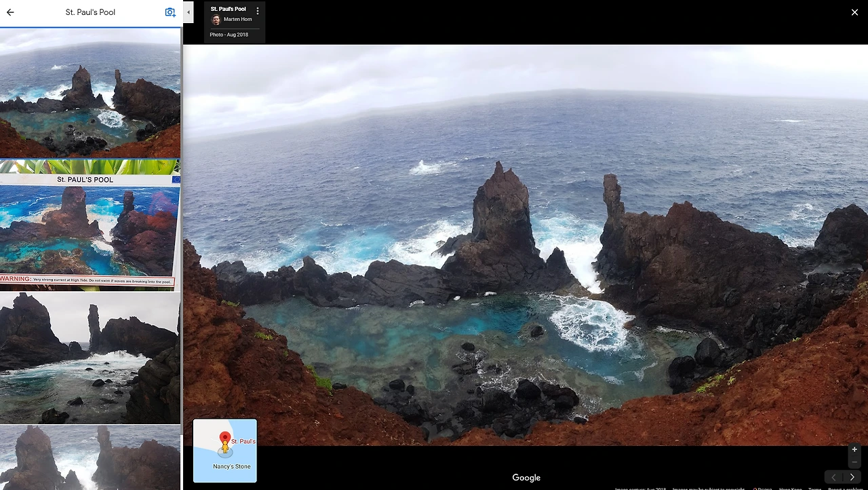
Task: Zoom out of the photo
Action: (854, 462)
